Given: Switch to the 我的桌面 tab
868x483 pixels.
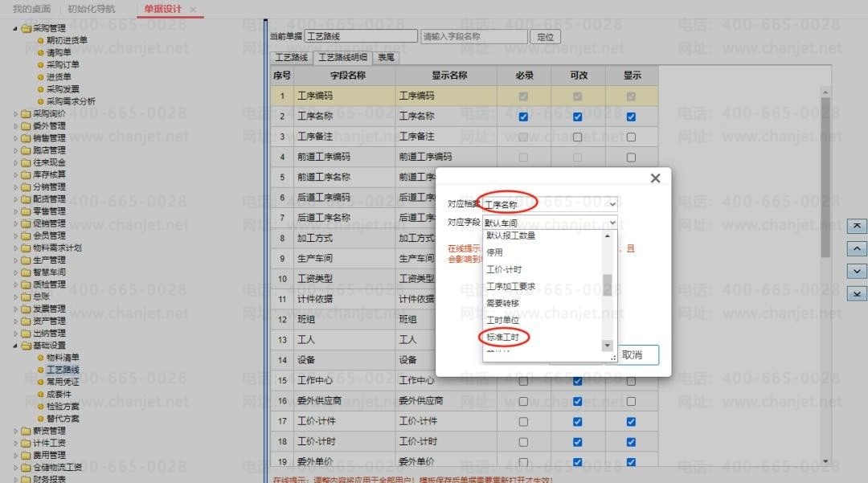Looking at the screenshot, I should [x=31, y=10].
